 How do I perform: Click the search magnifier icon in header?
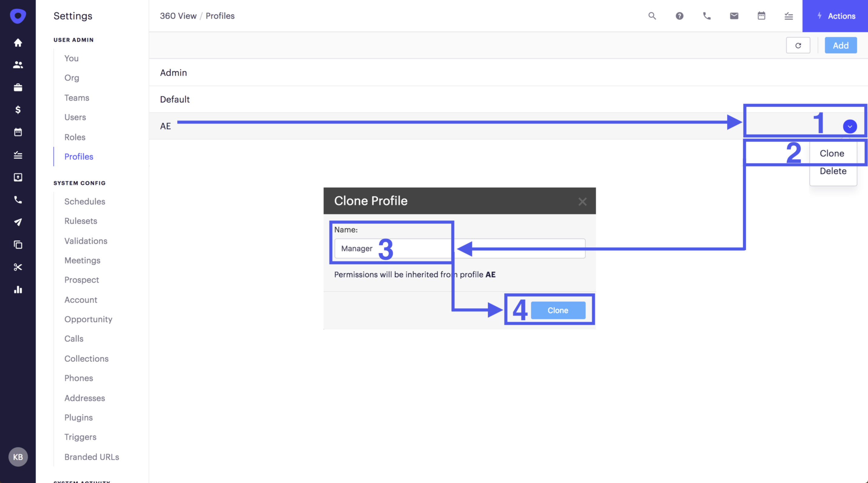click(652, 16)
